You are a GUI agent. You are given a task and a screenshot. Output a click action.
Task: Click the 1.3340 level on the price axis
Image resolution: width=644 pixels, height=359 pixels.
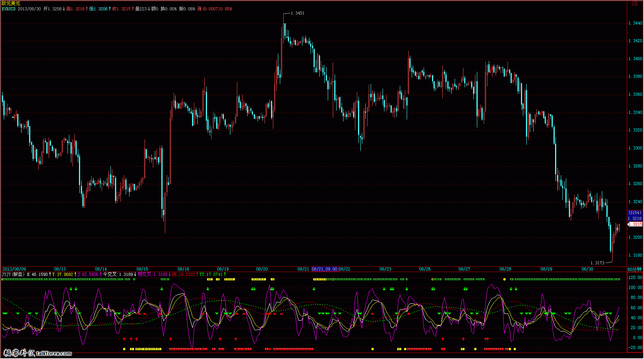635,112
